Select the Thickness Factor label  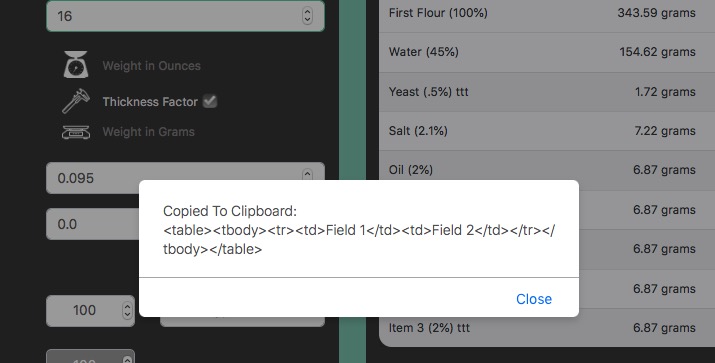click(150, 101)
